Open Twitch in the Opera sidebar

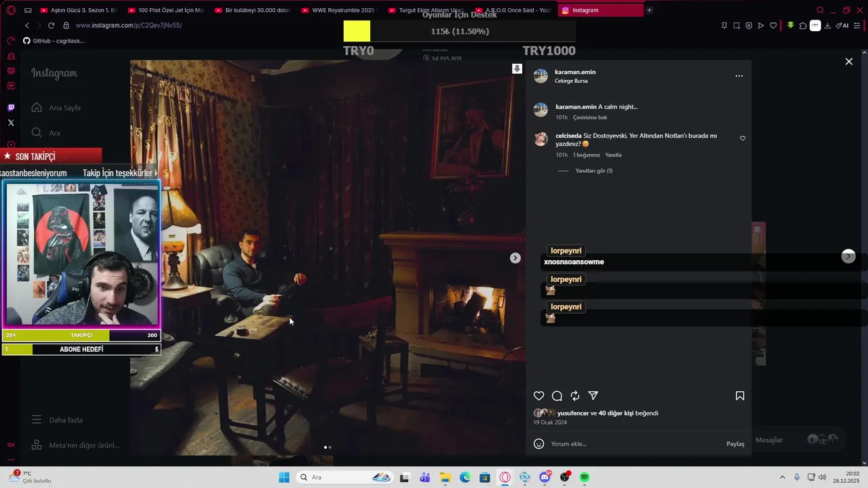(x=11, y=108)
